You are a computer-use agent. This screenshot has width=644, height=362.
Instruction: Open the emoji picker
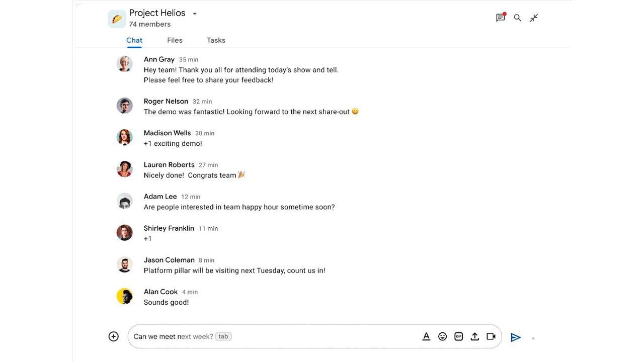(442, 336)
